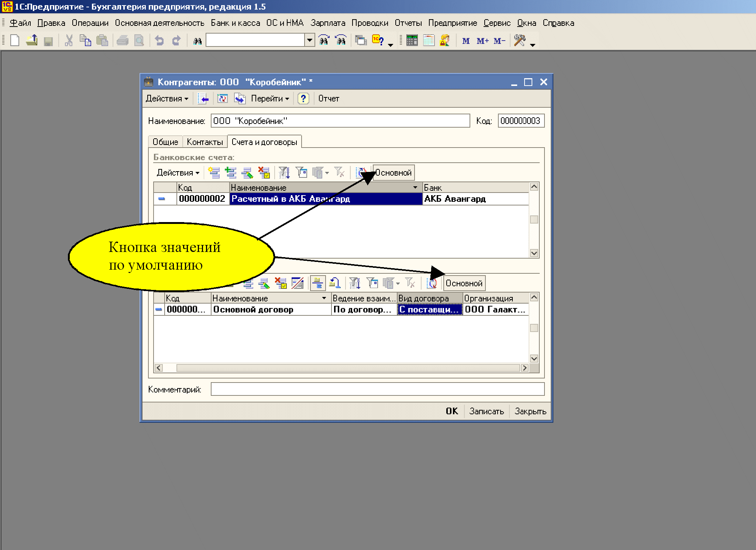Open the calculator icon in the main toolbar
Screen dimensions: 756x550
[x=412, y=40]
